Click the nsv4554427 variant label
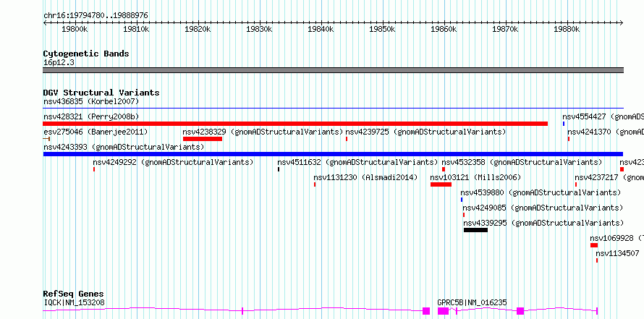The width and height of the screenshot is (644, 319). tap(603, 116)
